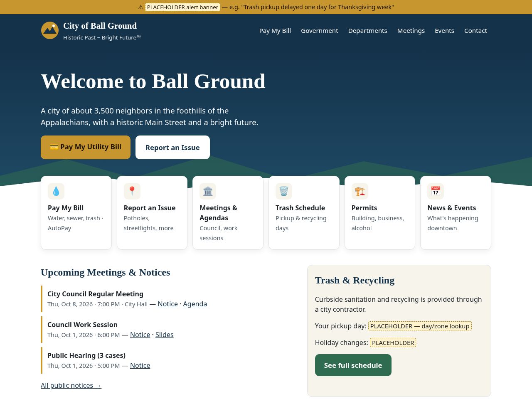
Task: Open the Council Work Session Slides link
Action: point(165,335)
